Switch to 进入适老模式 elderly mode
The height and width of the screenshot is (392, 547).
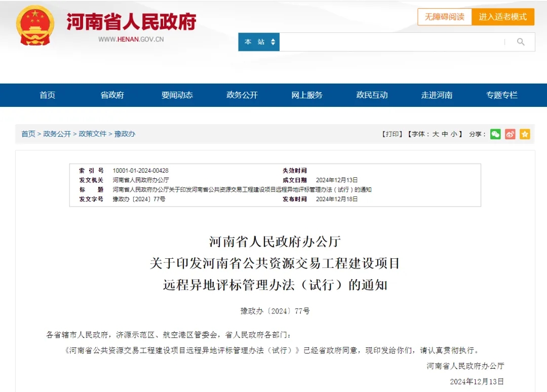pyautogui.click(x=502, y=17)
